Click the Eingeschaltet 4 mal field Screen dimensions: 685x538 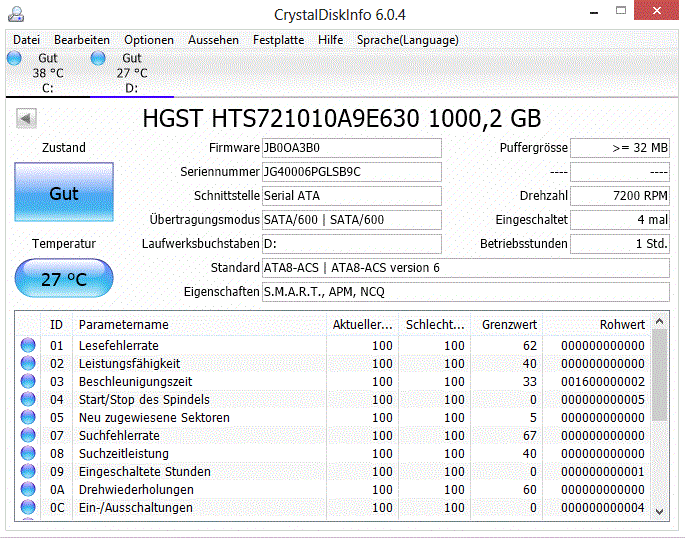click(x=620, y=220)
